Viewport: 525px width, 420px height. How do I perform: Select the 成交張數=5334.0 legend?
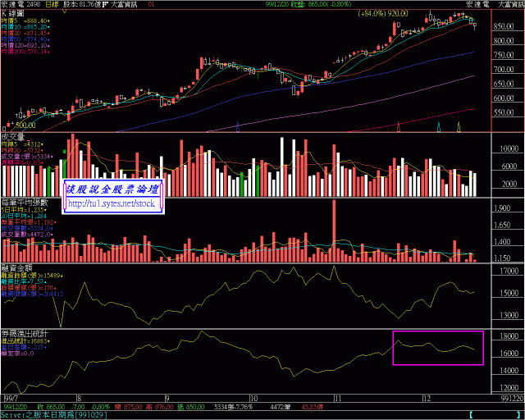point(27,228)
